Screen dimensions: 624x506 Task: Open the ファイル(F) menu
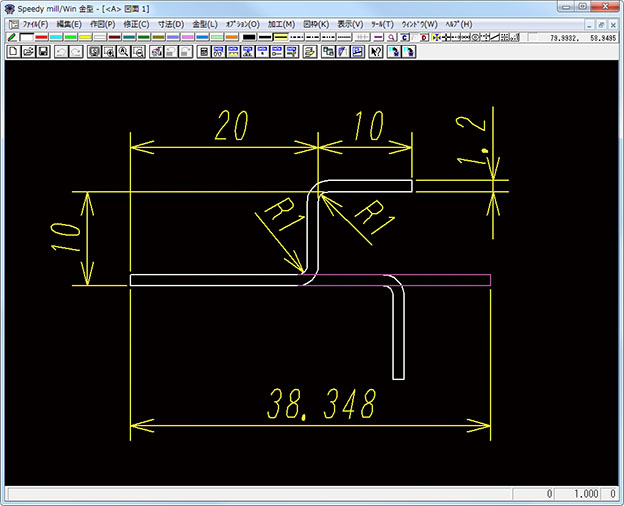click(x=35, y=23)
